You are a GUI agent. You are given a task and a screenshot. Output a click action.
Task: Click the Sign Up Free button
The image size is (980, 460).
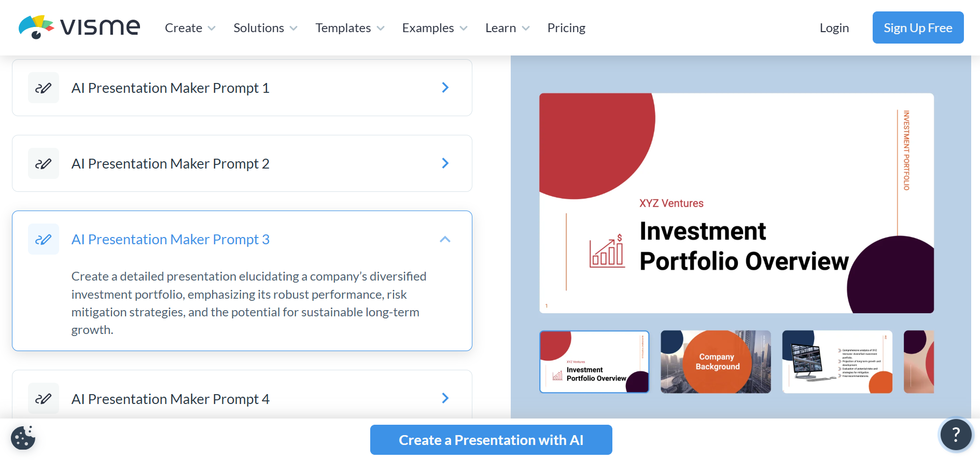(918, 27)
